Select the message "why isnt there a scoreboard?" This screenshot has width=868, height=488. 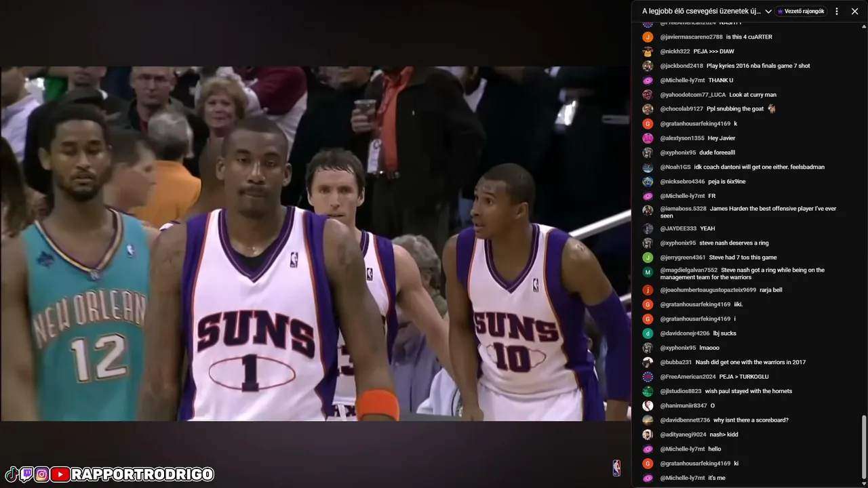point(751,420)
